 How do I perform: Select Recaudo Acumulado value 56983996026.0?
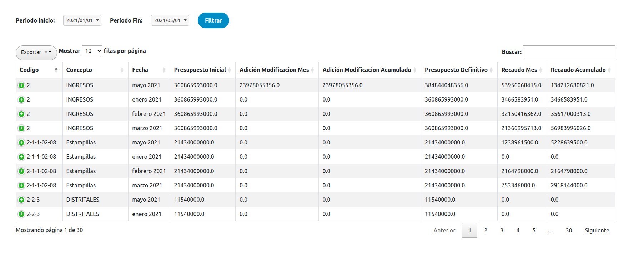tap(570, 128)
